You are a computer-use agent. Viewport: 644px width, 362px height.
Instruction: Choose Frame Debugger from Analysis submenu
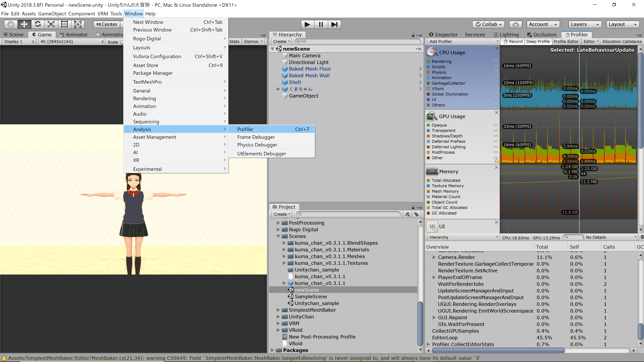tap(256, 137)
